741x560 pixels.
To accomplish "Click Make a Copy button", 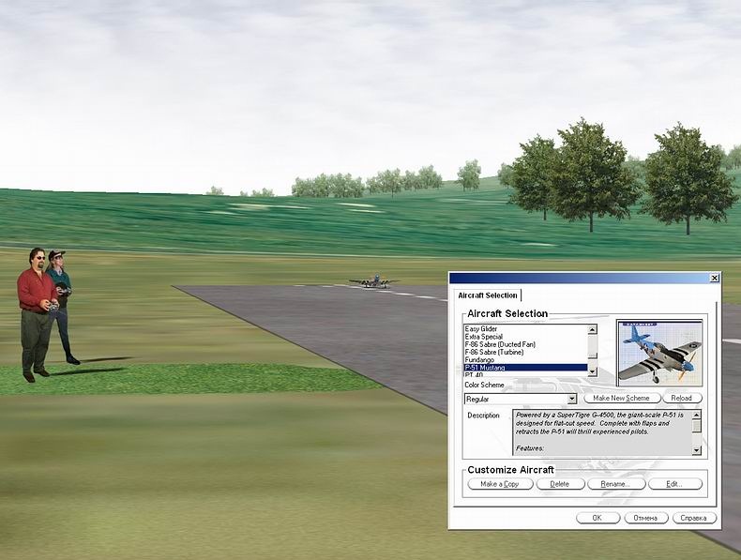I will point(500,484).
